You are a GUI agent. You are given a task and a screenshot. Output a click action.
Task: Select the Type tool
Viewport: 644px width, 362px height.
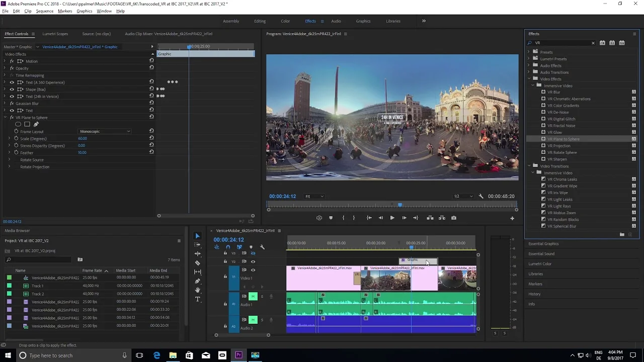(x=198, y=298)
